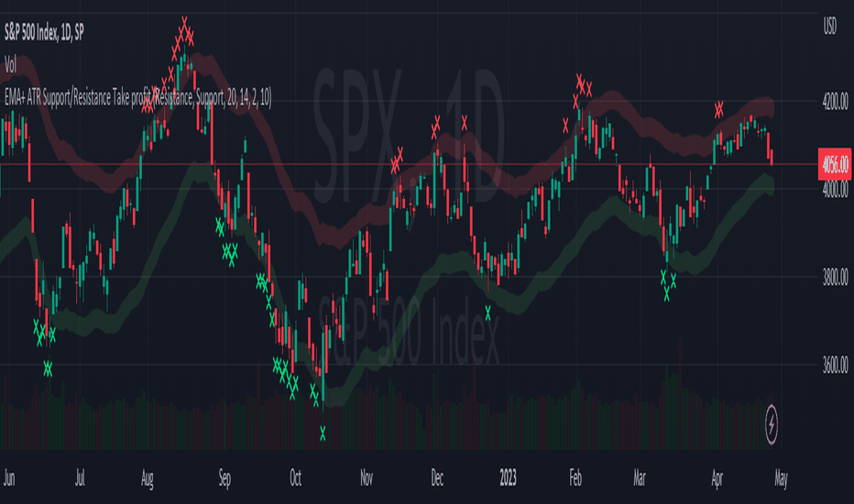This screenshot has height=504, width=854.
Task: Click the Feb label on time axis
Action: (x=575, y=478)
